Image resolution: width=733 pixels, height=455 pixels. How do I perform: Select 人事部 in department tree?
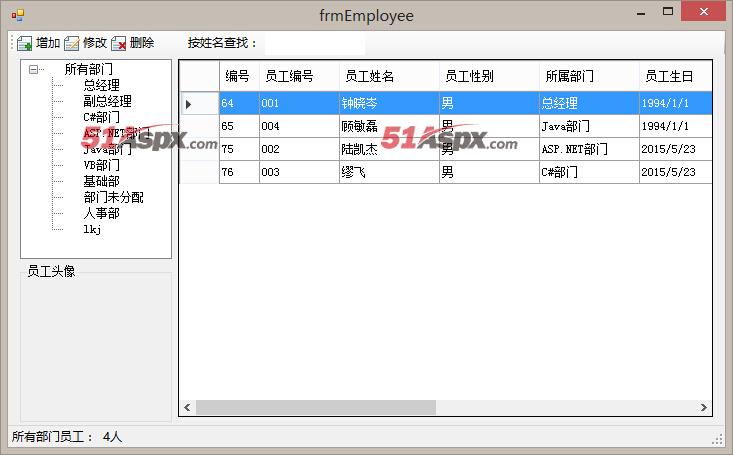101,213
